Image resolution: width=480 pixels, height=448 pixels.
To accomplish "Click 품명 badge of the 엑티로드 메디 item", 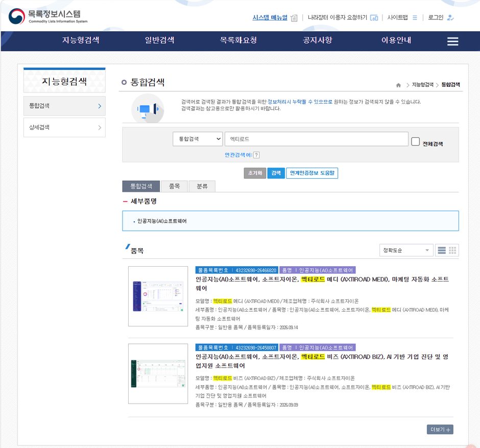I will point(318,270).
